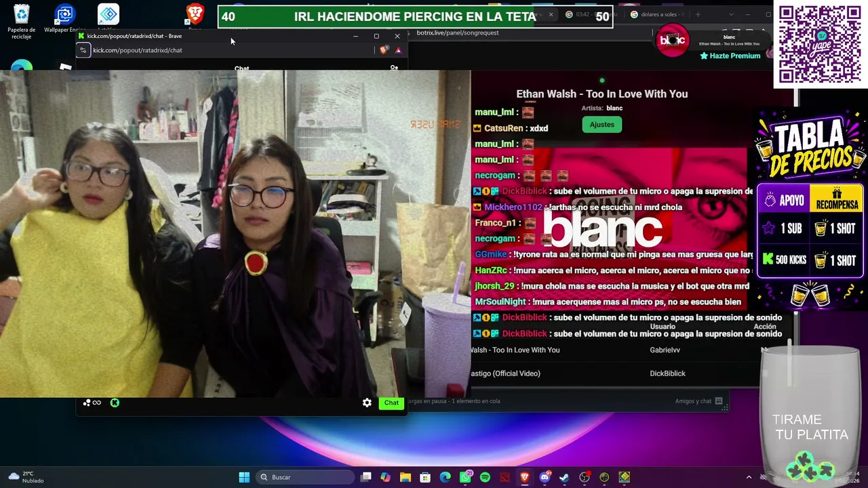Viewport: 868px width, 488px height.
Task: Open the Papelera de reciclaje desktop icon
Action: coord(21,21)
